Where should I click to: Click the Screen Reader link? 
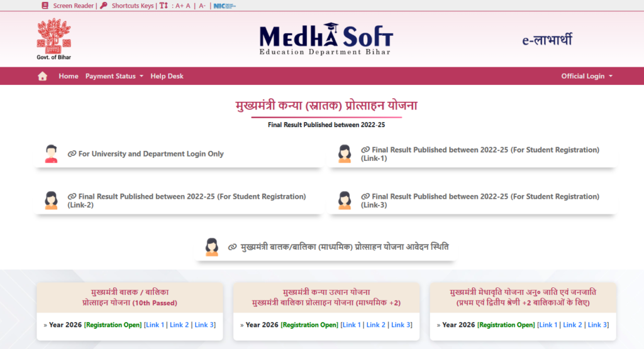click(x=74, y=6)
